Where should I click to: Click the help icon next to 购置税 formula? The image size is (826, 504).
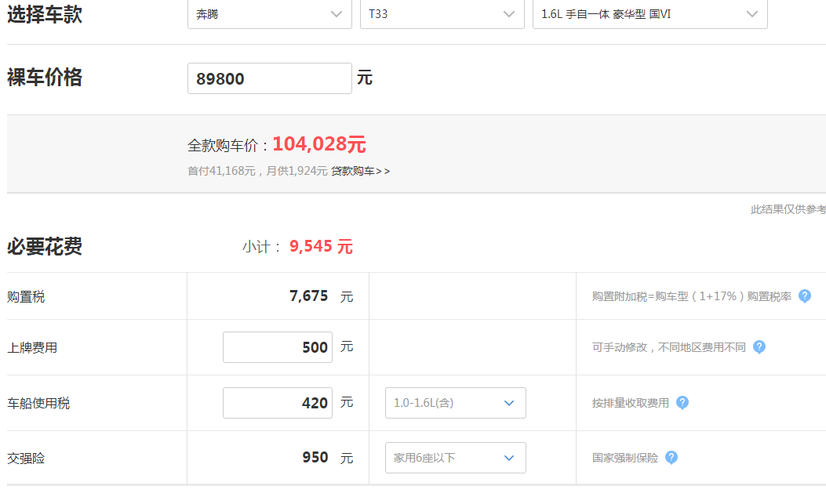tap(804, 296)
